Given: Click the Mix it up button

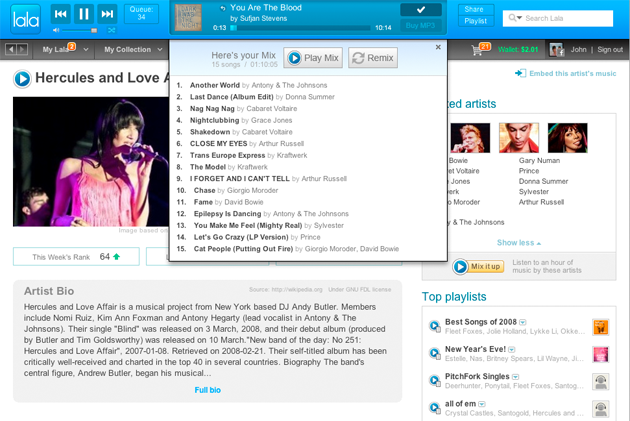Looking at the screenshot, I should point(478,266).
